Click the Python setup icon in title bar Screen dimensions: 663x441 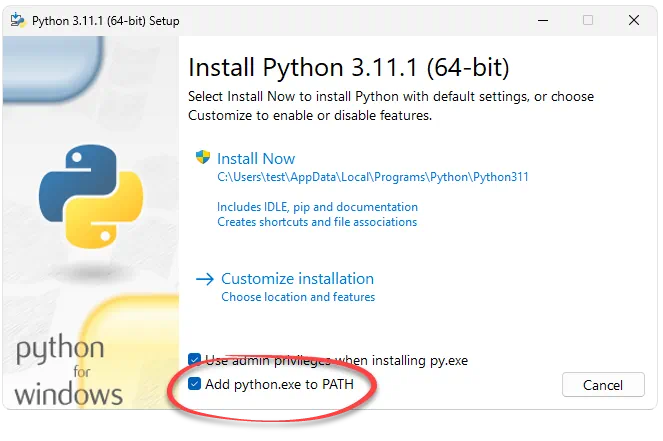(17, 20)
